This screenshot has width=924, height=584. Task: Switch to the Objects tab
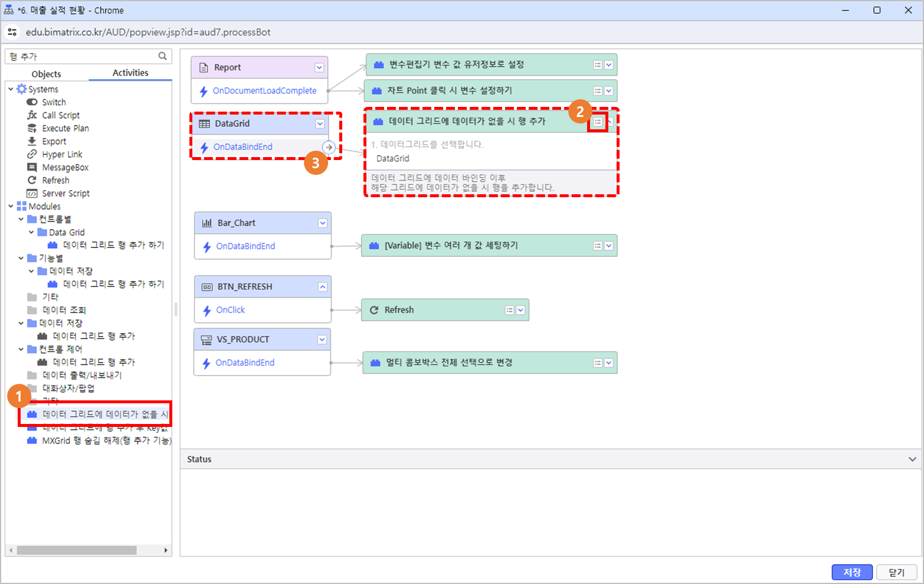pos(47,74)
